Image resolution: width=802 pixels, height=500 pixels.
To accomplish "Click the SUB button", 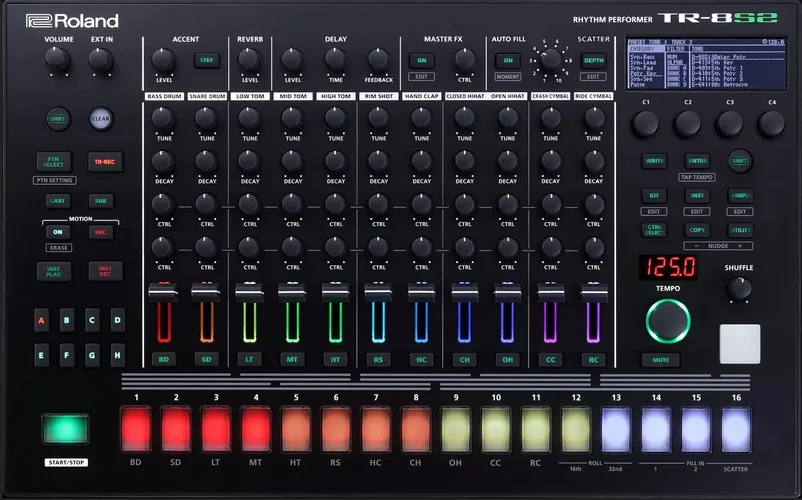I will click(100, 201).
